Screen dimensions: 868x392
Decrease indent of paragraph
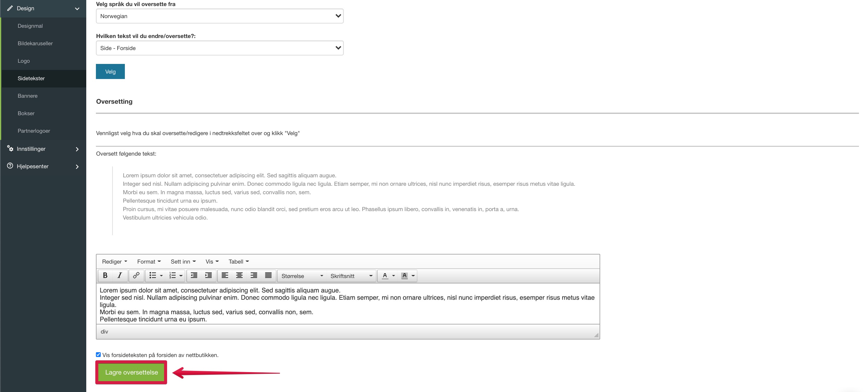[194, 276]
